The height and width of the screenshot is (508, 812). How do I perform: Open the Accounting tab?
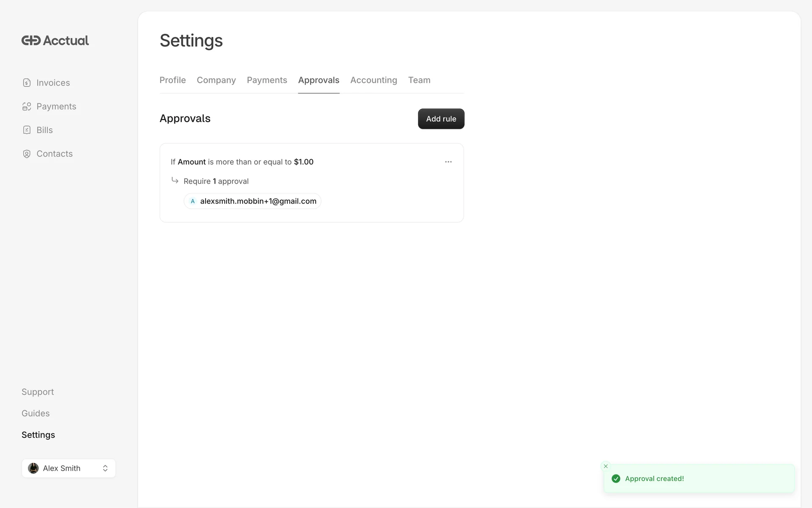(373, 80)
